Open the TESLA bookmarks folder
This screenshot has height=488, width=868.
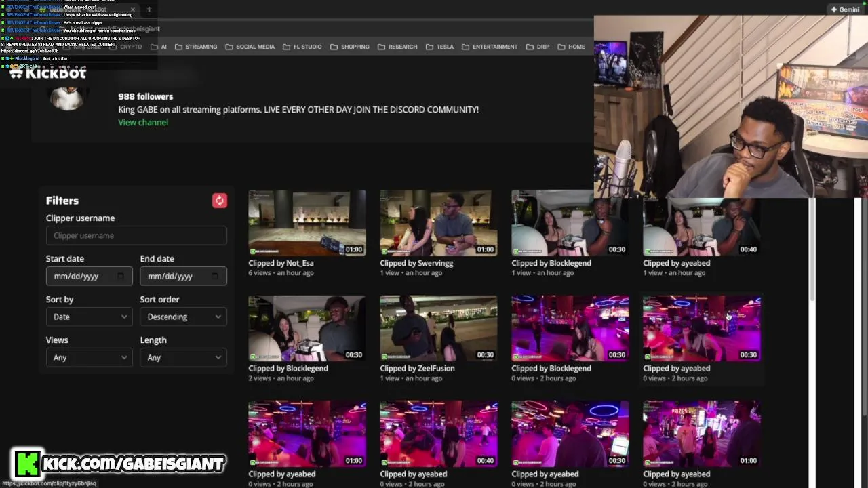(439, 47)
